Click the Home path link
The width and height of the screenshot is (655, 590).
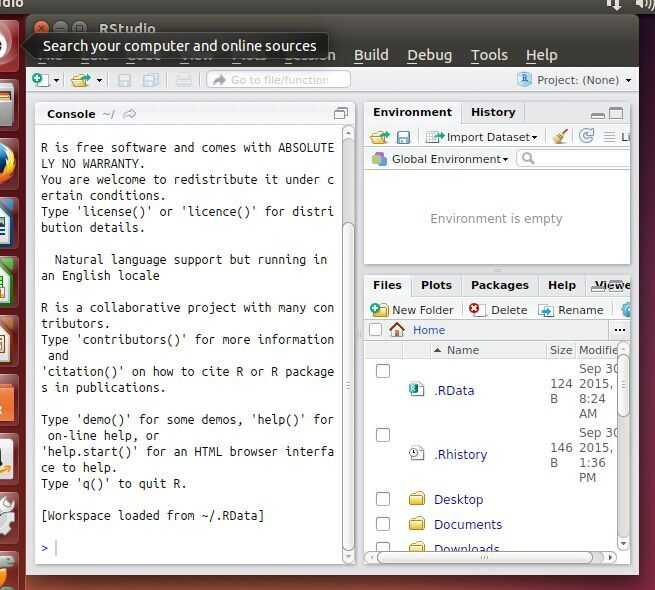point(429,330)
